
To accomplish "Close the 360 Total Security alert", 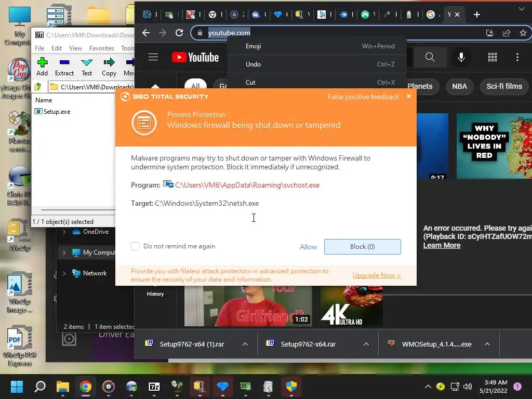I will tap(409, 96).
